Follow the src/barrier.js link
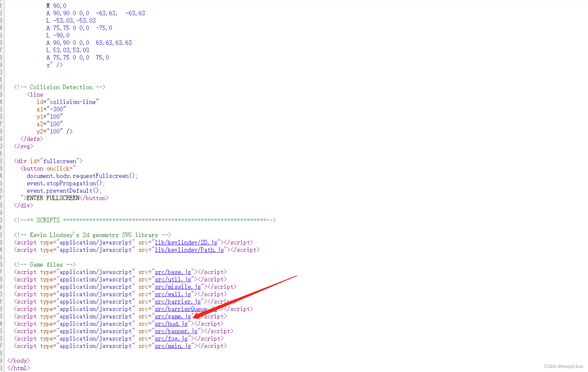 (178, 302)
